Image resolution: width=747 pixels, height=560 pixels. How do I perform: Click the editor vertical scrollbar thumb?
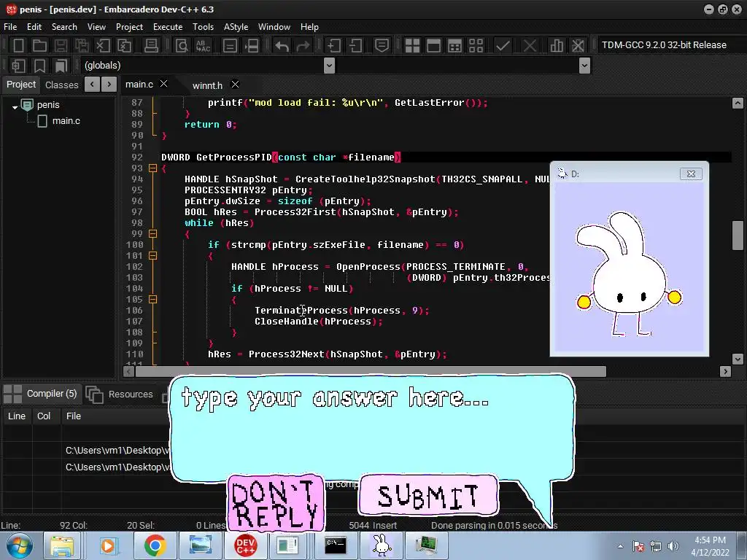click(738, 236)
